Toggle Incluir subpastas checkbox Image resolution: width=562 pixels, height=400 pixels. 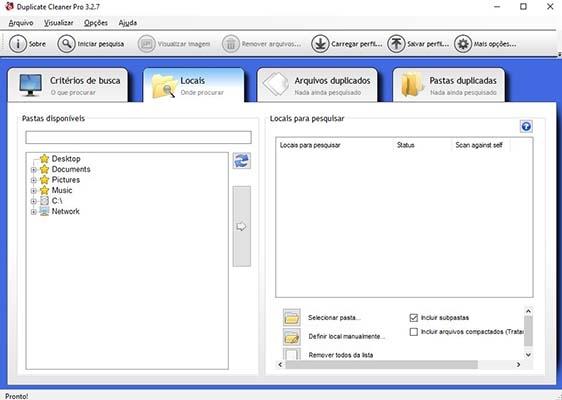pos(414,318)
